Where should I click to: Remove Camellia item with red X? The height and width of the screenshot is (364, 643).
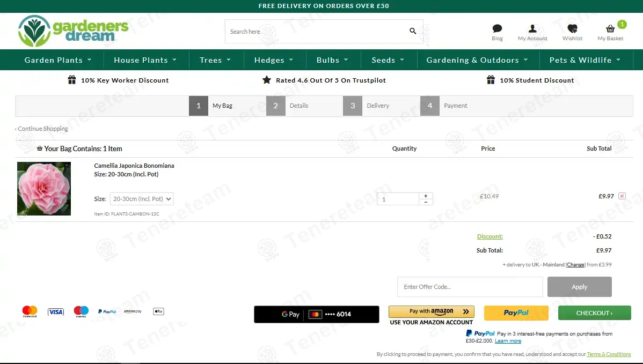pyautogui.click(x=622, y=196)
